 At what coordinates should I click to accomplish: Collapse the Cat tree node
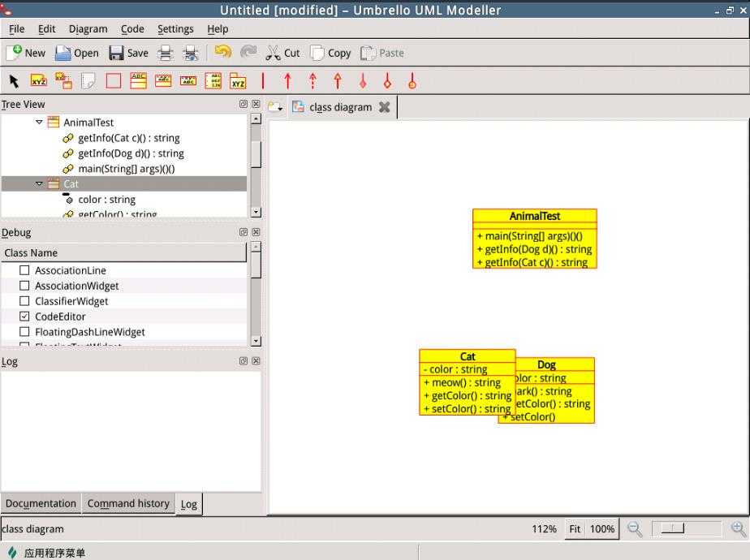point(39,183)
